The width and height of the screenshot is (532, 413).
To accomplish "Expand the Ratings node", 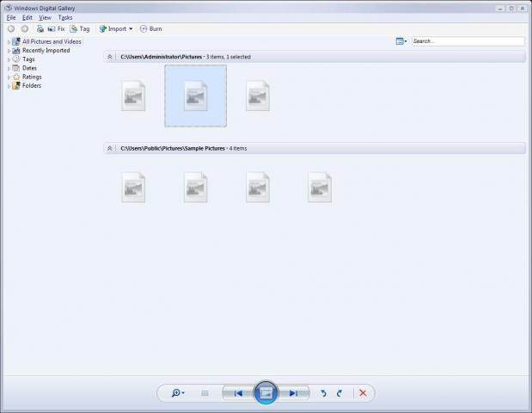I will [9, 77].
